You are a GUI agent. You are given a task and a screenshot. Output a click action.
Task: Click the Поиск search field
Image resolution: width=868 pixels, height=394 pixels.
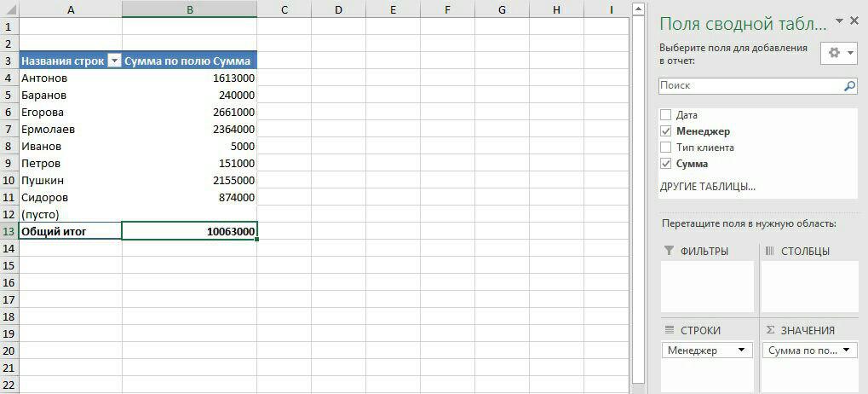coord(750,86)
